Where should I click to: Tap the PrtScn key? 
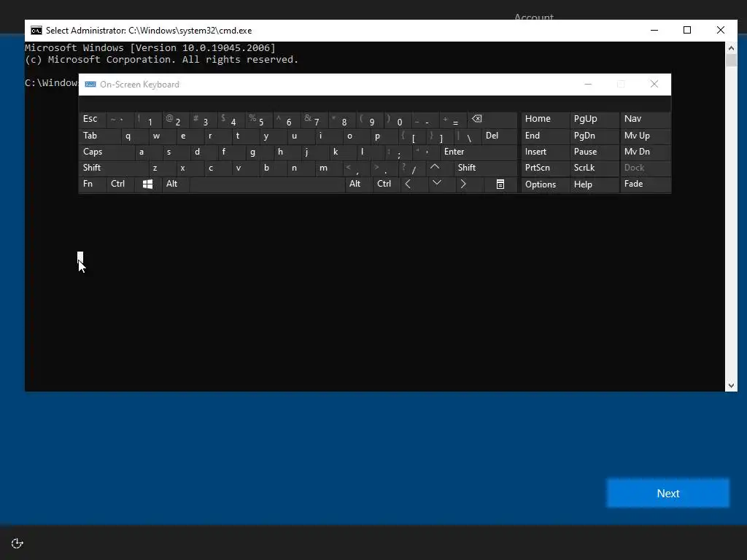(x=545, y=168)
